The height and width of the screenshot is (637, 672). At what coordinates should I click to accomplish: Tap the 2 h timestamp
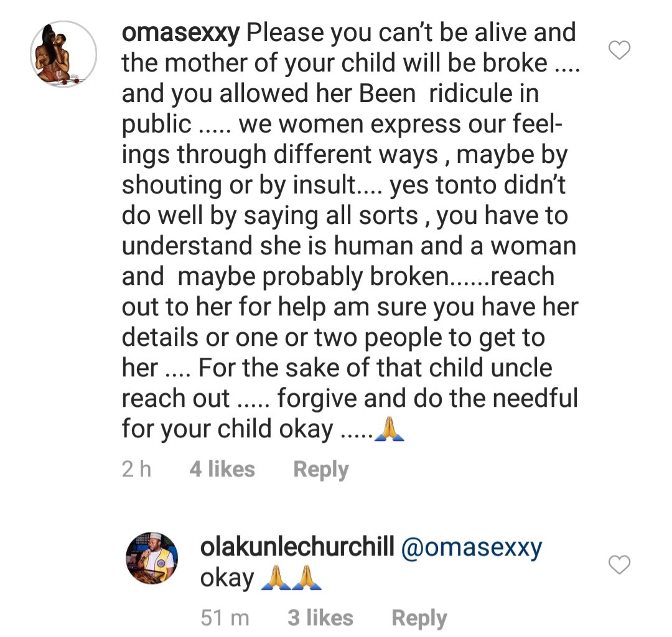pyautogui.click(x=136, y=469)
